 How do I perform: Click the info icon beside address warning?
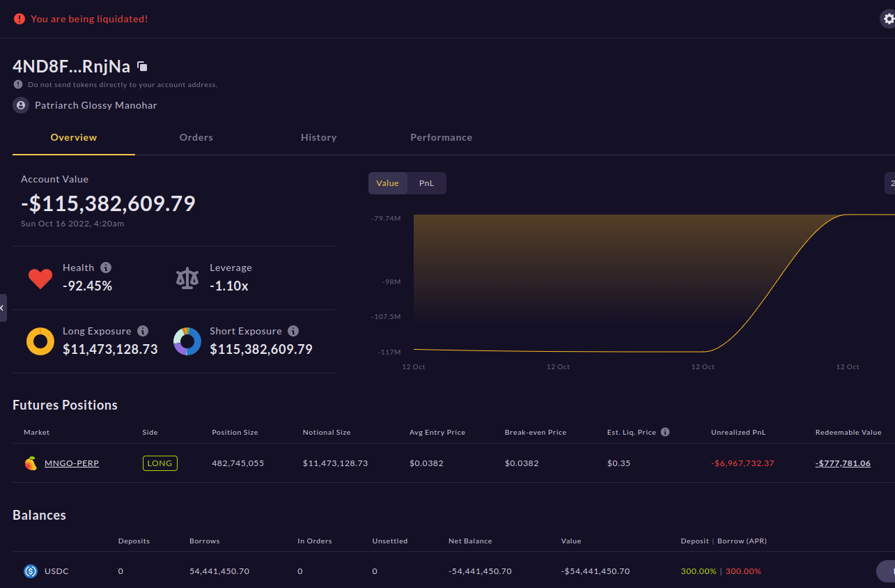(x=18, y=84)
